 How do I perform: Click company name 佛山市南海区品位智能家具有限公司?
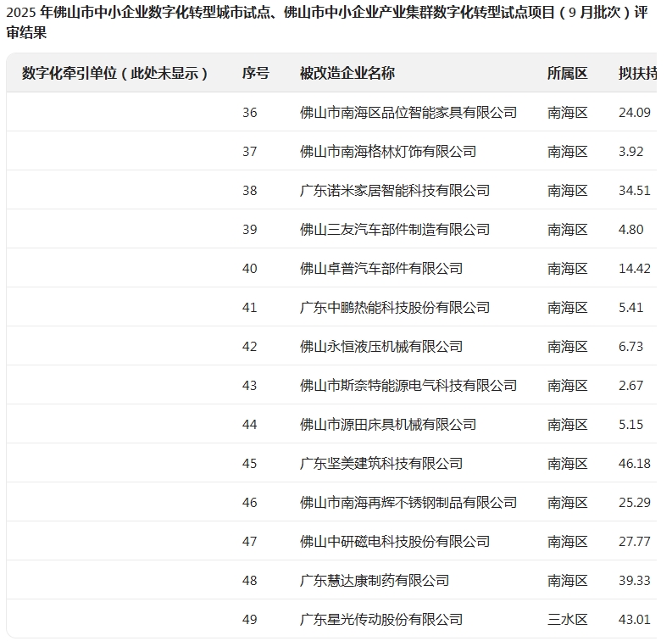click(x=408, y=112)
